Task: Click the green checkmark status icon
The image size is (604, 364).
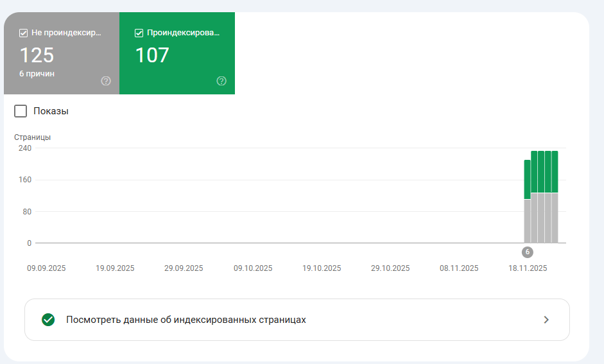Action: point(48,320)
